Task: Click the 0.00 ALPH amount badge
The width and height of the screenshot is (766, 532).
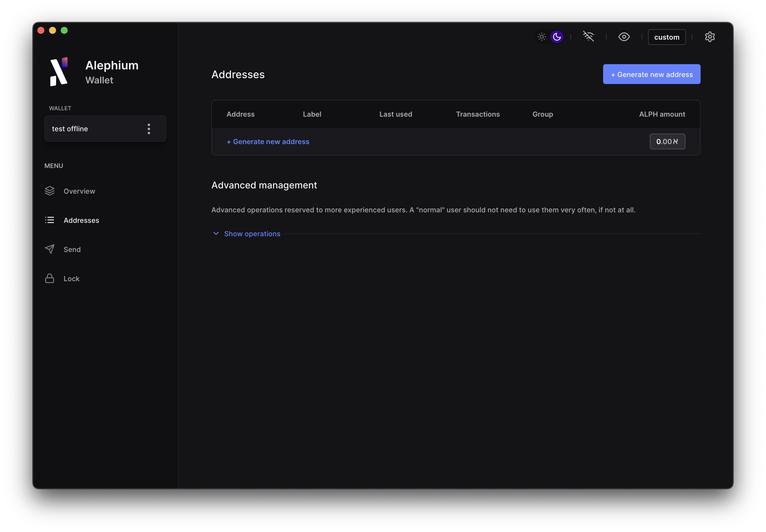Action: pos(667,141)
